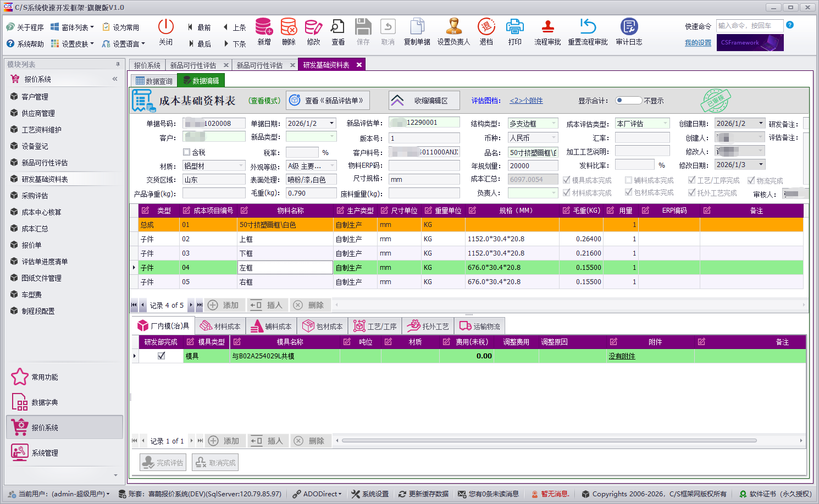Toggle 模具成本完成 checkbox

tap(566, 180)
